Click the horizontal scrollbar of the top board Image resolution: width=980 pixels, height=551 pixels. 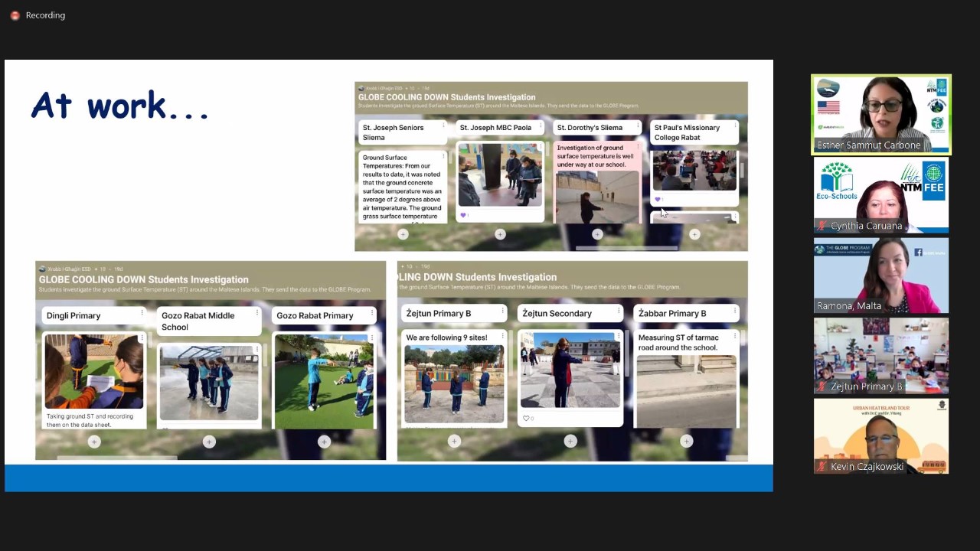[626, 248]
